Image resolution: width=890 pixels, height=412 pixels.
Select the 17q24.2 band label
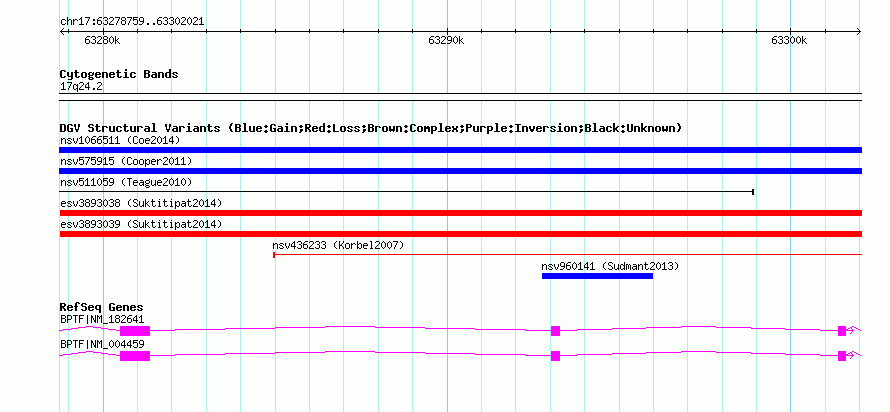[x=81, y=87]
